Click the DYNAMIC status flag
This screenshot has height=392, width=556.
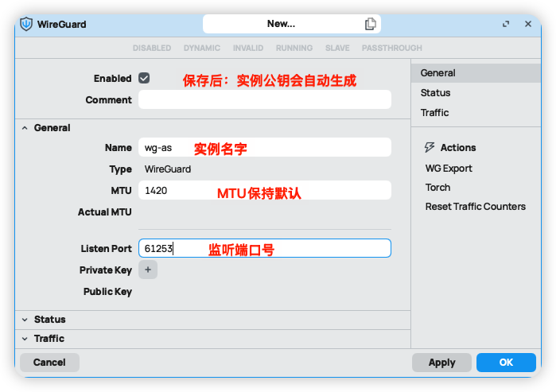202,49
